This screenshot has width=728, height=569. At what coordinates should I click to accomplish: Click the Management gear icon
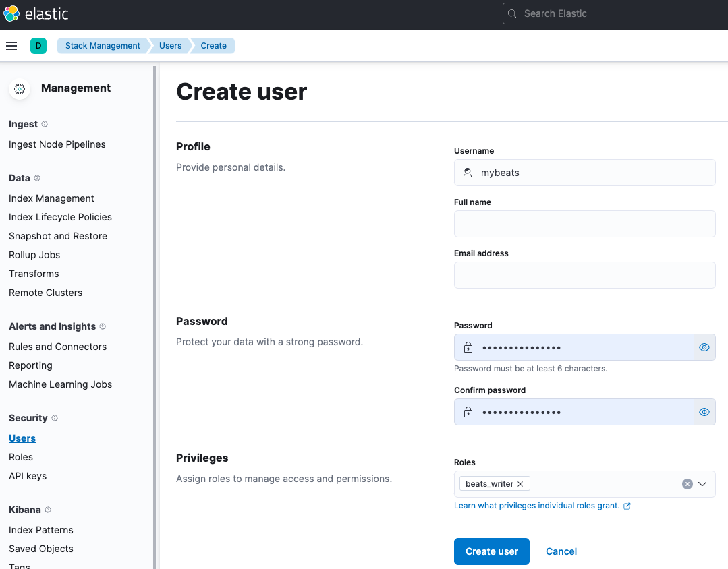[x=20, y=88]
